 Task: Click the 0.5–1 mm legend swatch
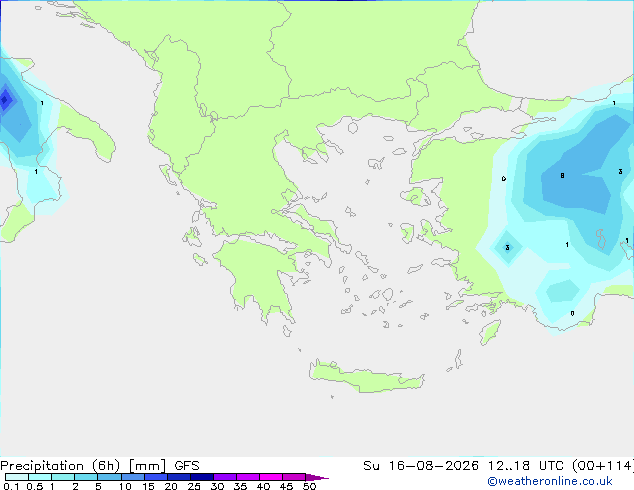tap(40, 477)
